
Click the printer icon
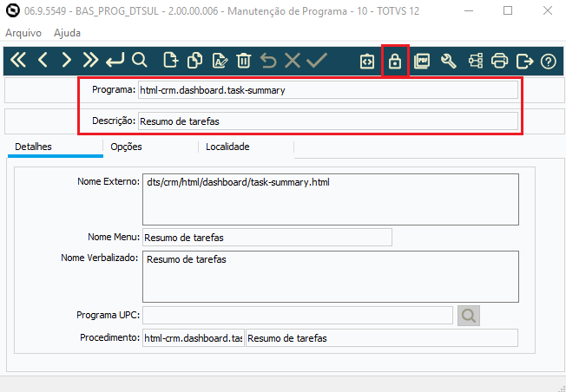click(499, 61)
